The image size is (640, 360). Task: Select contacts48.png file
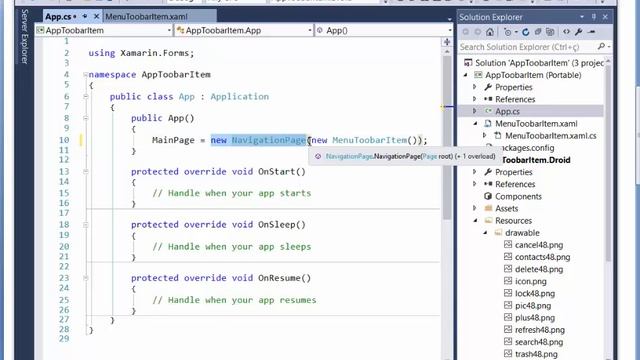tap(542, 257)
